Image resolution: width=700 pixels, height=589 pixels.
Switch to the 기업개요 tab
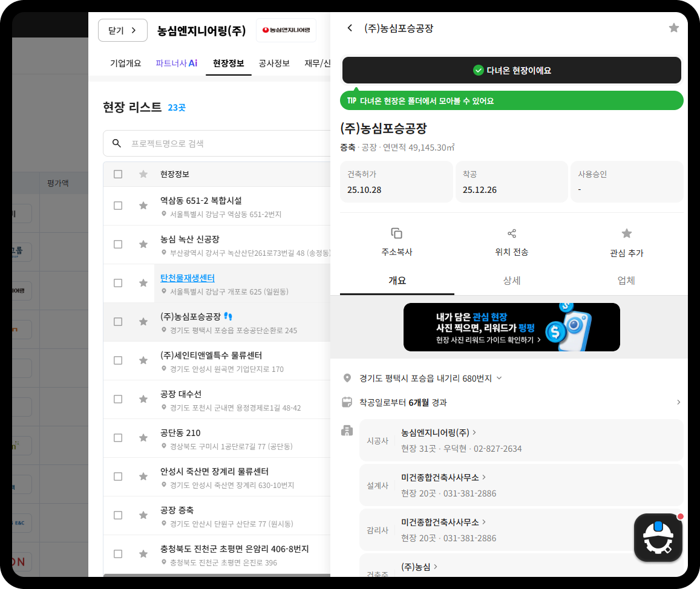125,63
